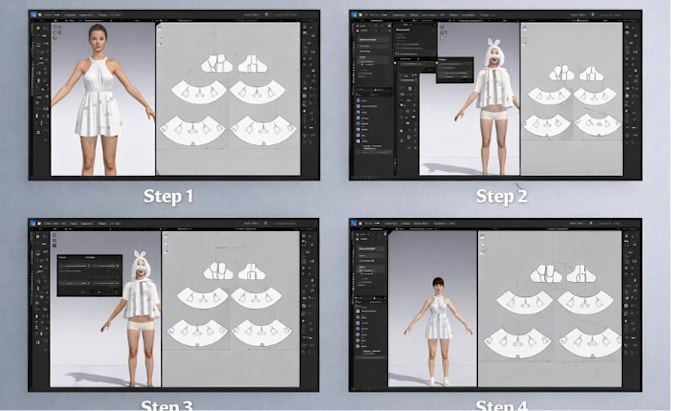Select left bodice pattern piece in Step 4 window

coord(546,273)
